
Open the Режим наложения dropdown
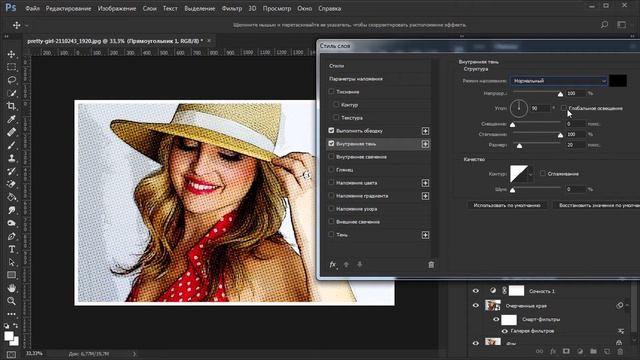[x=559, y=81]
